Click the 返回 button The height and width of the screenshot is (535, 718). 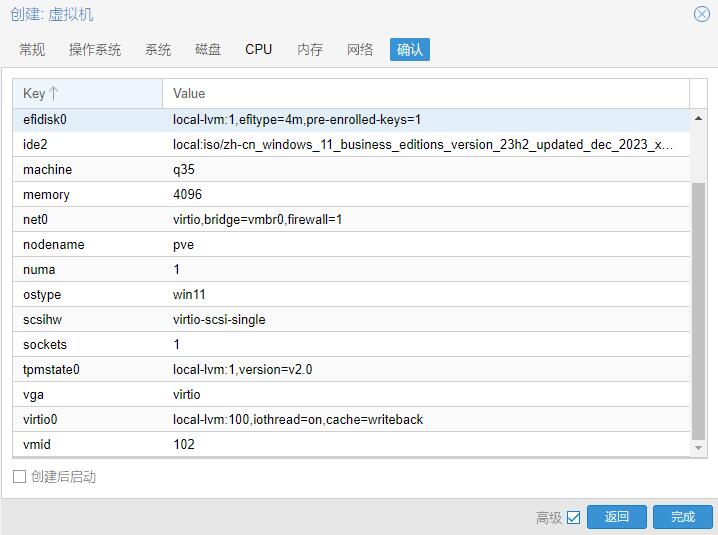coord(617,517)
